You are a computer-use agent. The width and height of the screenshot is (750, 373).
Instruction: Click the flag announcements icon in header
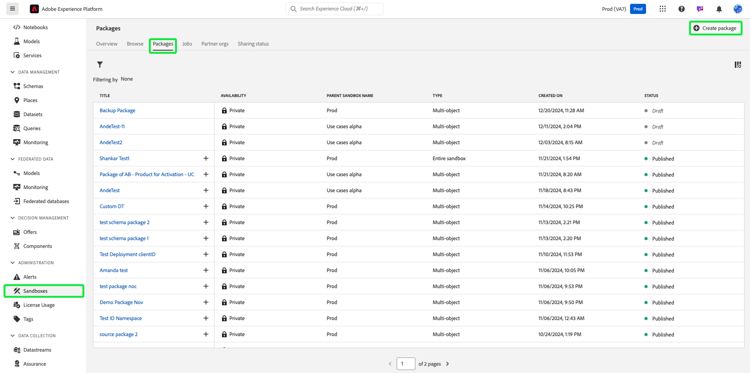pos(700,9)
